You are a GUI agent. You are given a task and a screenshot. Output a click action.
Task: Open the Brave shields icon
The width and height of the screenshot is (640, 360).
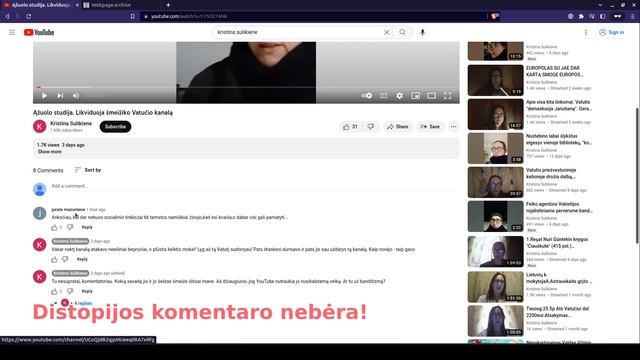pos(495,16)
